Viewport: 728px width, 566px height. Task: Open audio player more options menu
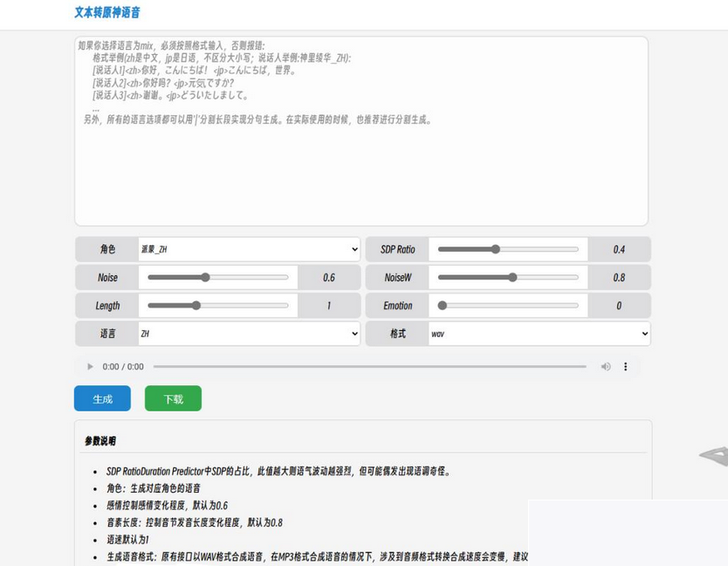[x=625, y=367]
